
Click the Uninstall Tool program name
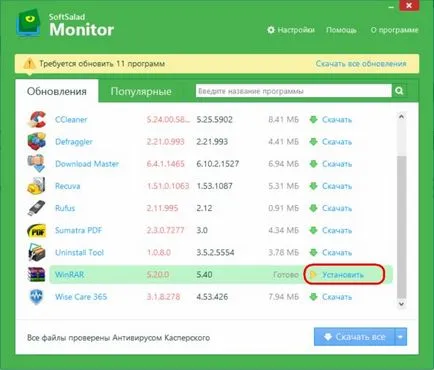(x=79, y=252)
